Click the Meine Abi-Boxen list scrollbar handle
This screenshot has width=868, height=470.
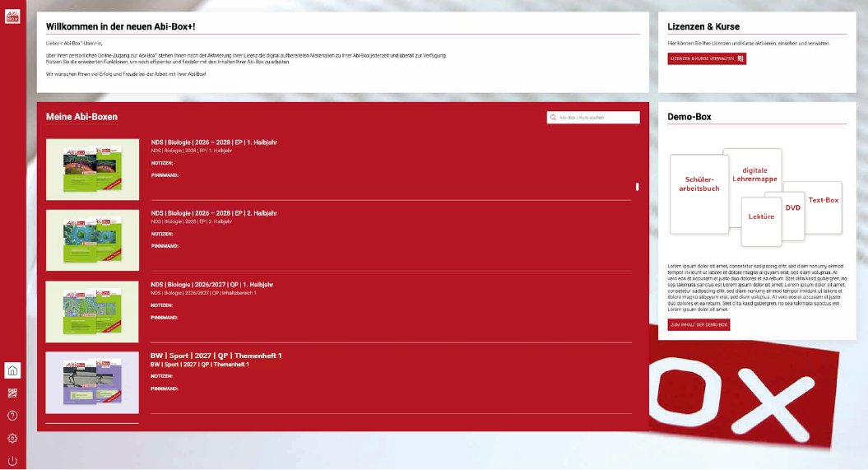pyautogui.click(x=637, y=186)
